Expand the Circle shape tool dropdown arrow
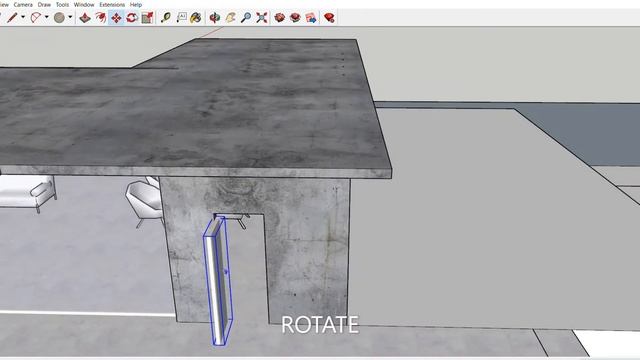640x360 pixels. click(70, 17)
